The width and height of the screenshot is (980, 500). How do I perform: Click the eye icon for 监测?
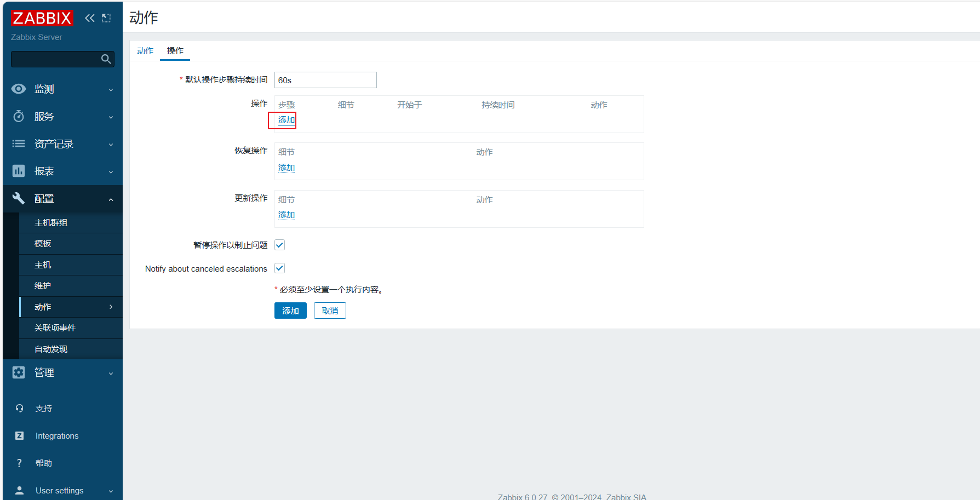coord(19,89)
